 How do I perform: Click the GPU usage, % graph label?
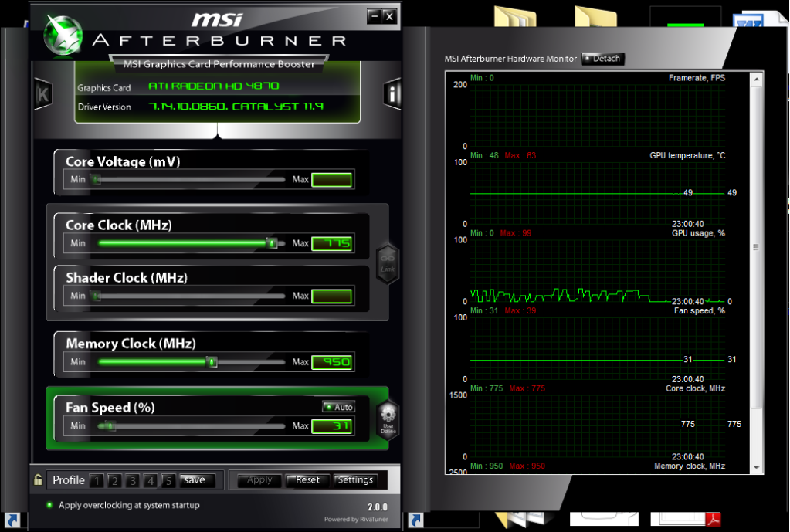pos(698,233)
